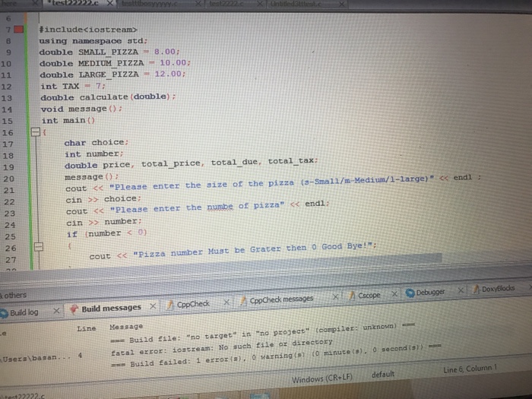Close the CppCheck messages tab
532x399 pixels.
click(335, 296)
